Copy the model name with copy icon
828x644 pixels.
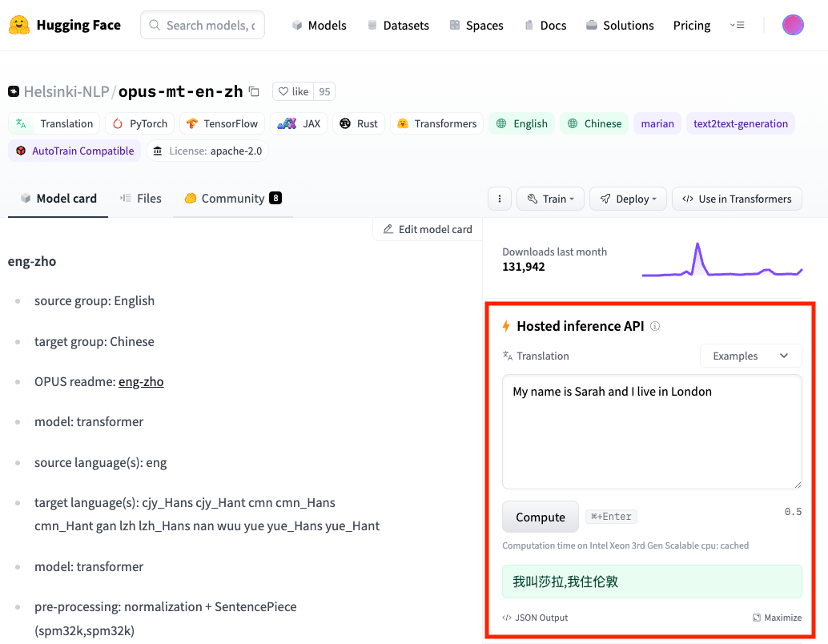[x=254, y=91]
